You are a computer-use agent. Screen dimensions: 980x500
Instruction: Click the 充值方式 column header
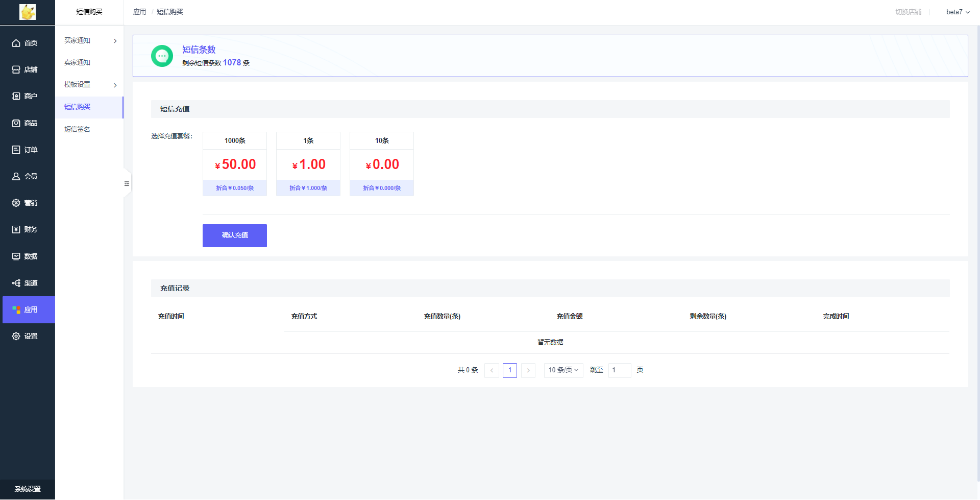tap(304, 317)
